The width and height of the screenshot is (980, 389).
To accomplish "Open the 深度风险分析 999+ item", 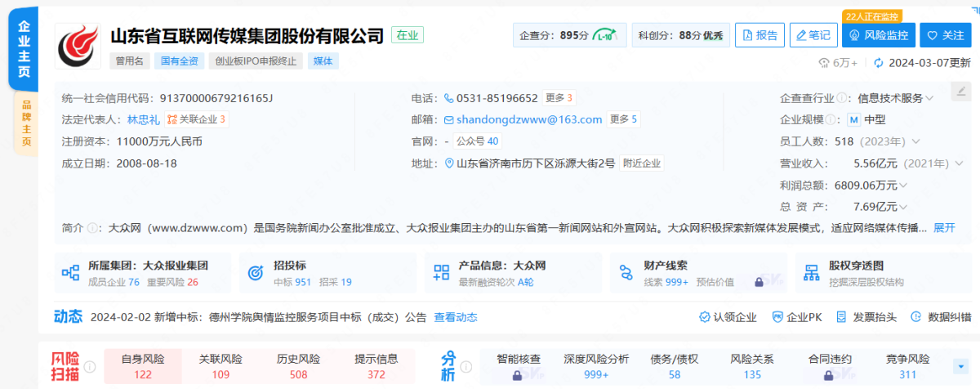I will [x=596, y=366].
